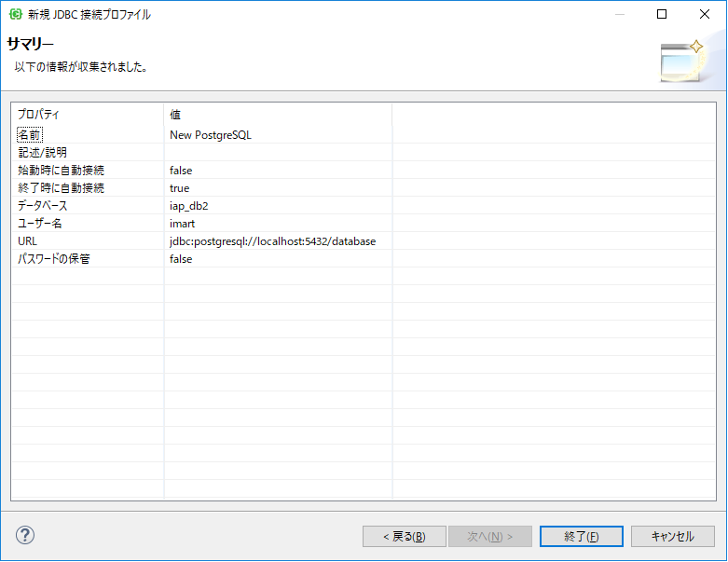Click the New PostgreSQL value
728x562 pixels.
pos(211,135)
